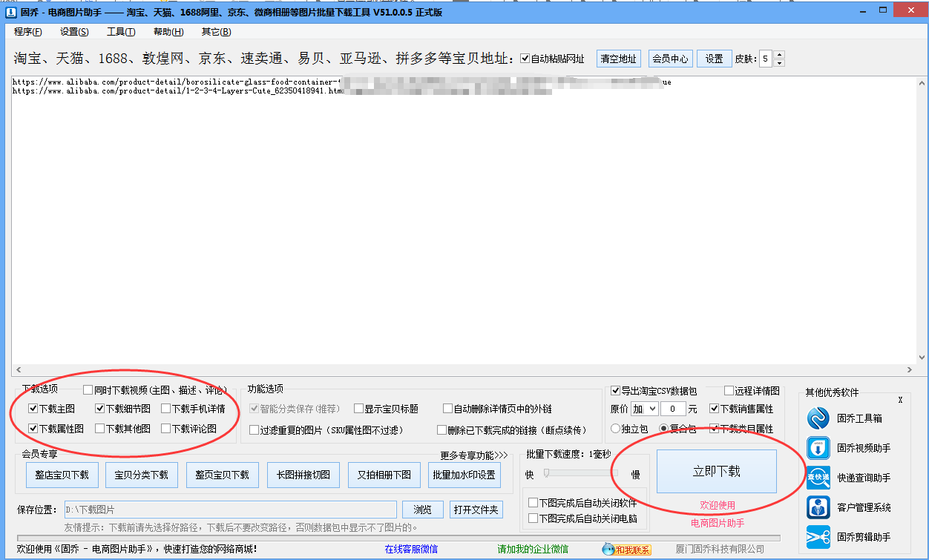Screen dimensions: 929x560
Task: Start with the 立即下载 button
Action: pos(717,471)
